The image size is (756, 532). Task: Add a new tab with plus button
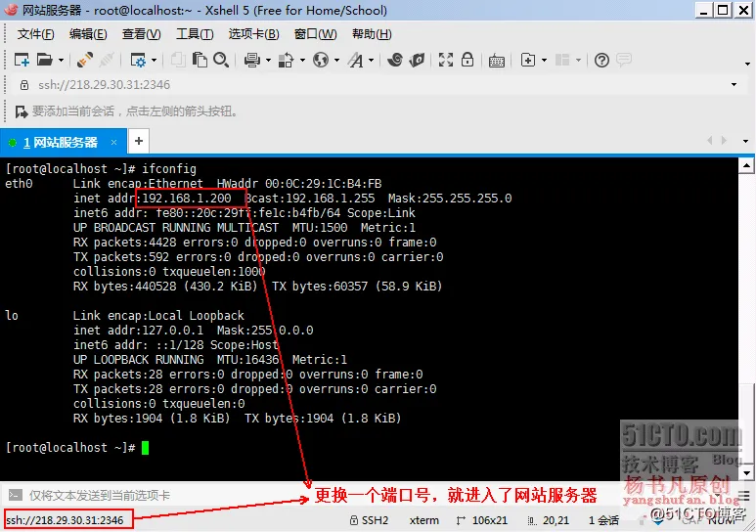(139, 141)
